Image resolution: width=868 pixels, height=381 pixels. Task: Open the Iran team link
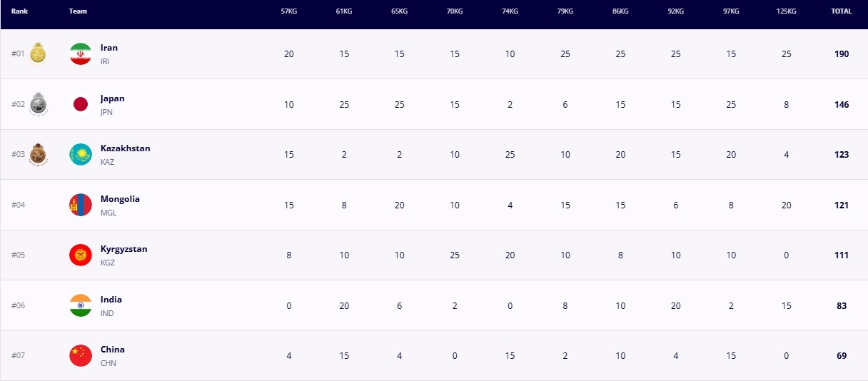click(109, 48)
